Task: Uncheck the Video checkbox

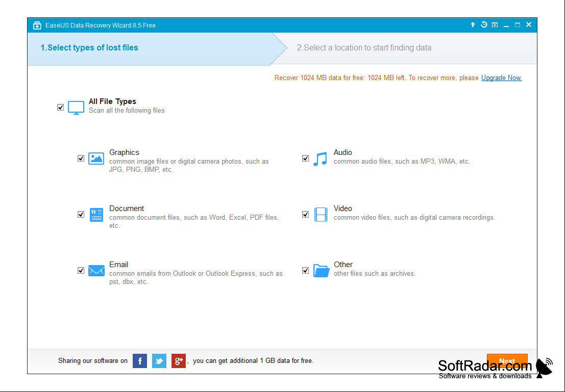Action: click(305, 215)
